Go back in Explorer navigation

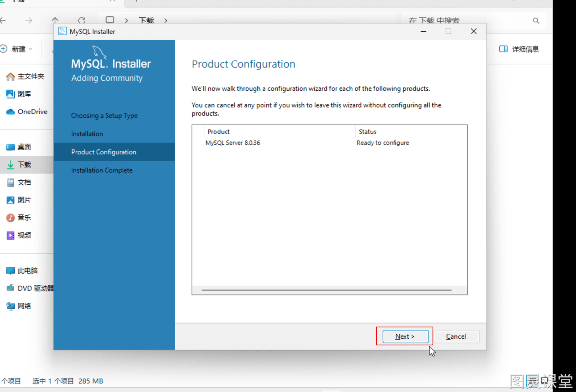tap(3, 21)
